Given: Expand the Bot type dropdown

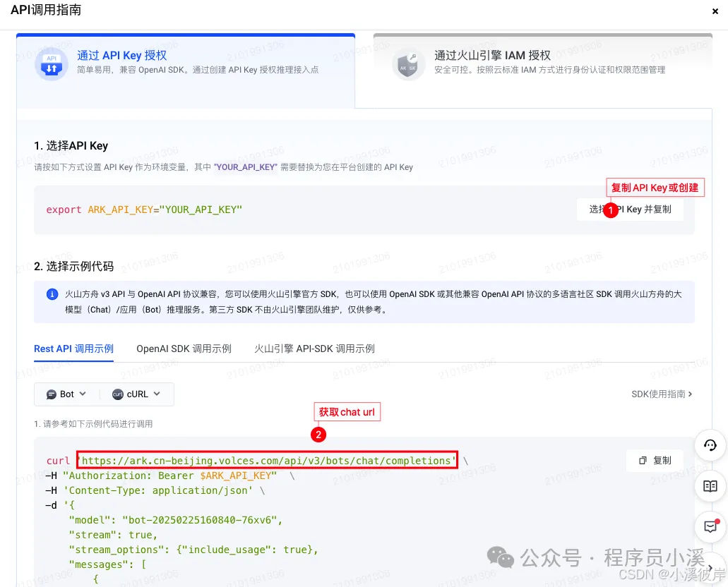Looking at the screenshot, I should pos(66,394).
